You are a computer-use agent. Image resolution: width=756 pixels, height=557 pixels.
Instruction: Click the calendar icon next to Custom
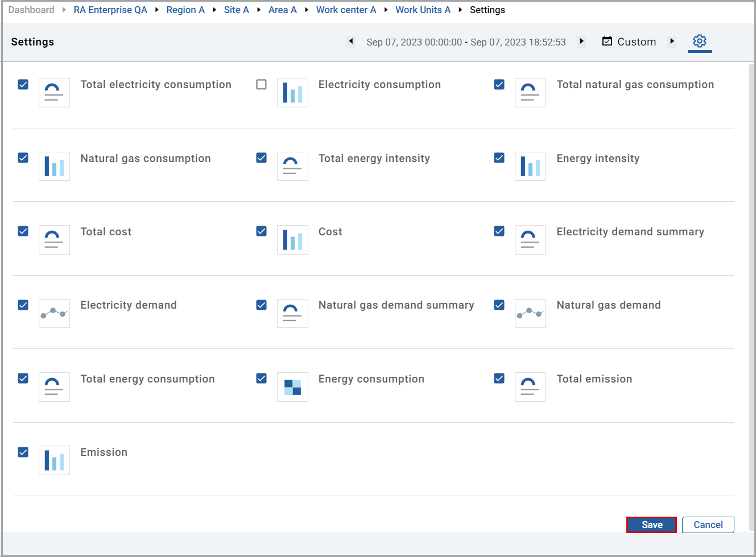tap(607, 41)
